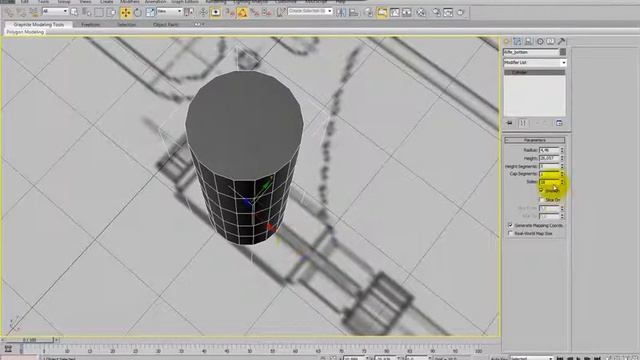Screen dimensions: 640x360
Task: Activate the Select and Scale tool
Action: tap(150, 13)
